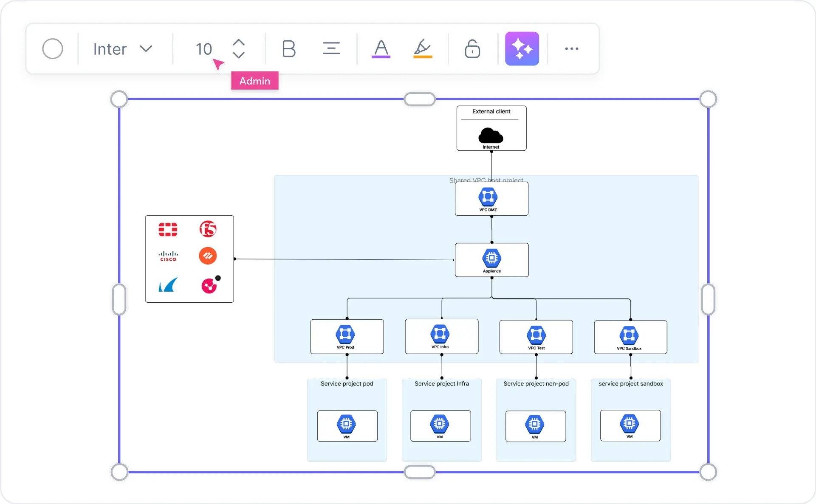Click the F5 logo in the vendor panel
The width and height of the screenshot is (816, 504).
tap(208, 229)
